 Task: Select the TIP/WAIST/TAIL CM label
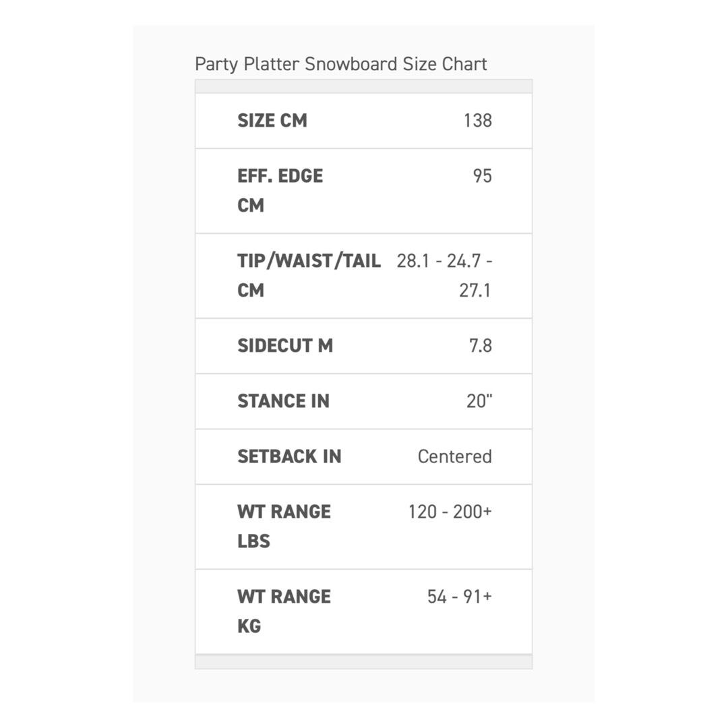[x=309, y=275]
